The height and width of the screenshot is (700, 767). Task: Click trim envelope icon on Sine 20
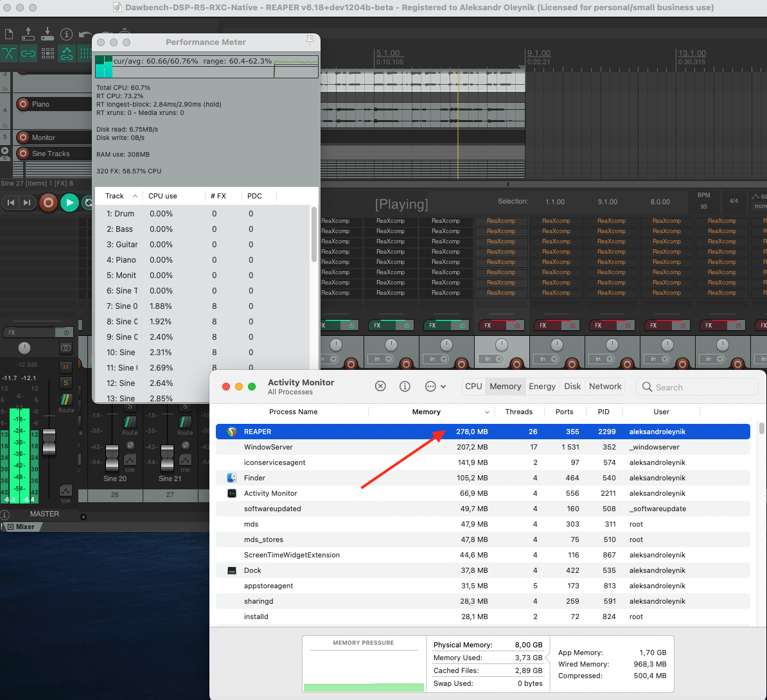[130, 460]
